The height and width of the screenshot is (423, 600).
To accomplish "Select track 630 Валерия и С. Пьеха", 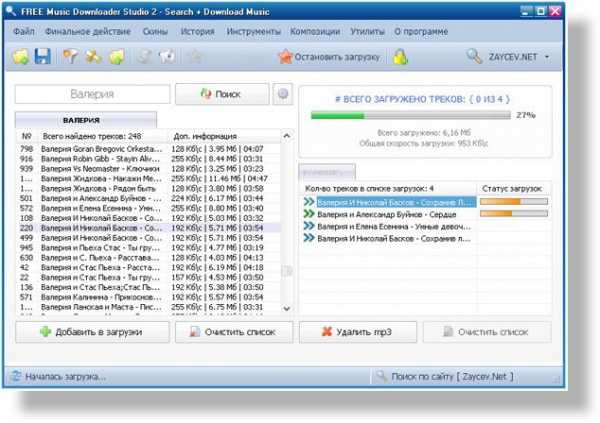I will click(148, 258).
